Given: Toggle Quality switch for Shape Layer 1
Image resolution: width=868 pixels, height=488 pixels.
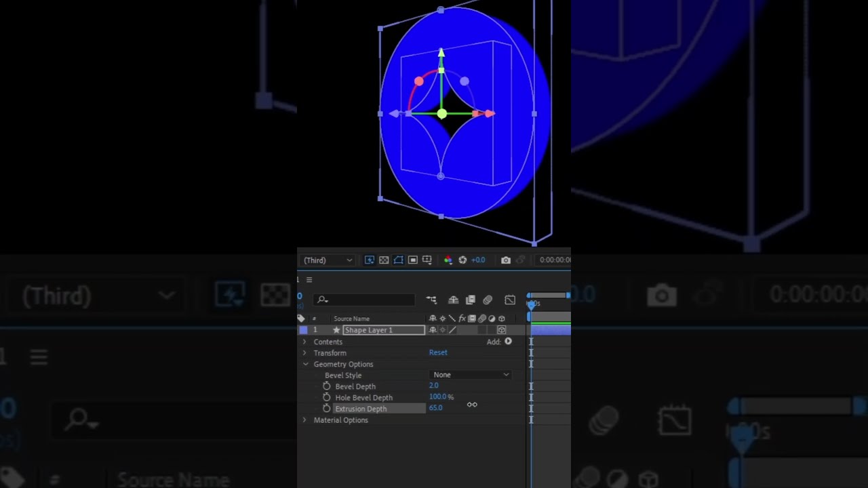Looking at the screenshot, I should click(452, 330).
